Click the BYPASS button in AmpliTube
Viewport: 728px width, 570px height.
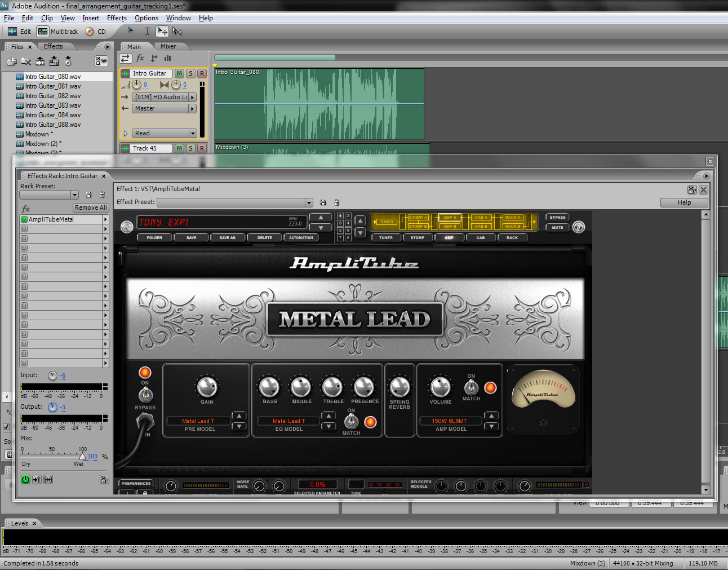pos(557,217)
